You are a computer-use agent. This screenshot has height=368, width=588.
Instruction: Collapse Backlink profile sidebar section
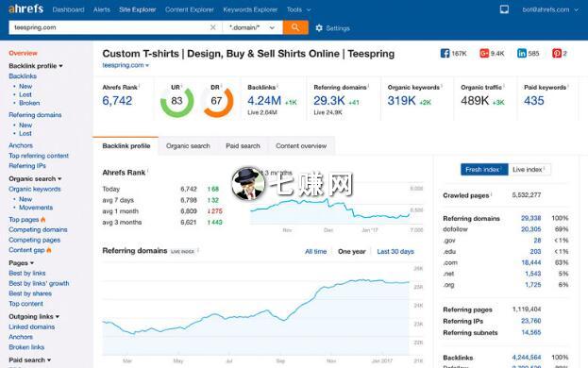[x=36, y=66]
